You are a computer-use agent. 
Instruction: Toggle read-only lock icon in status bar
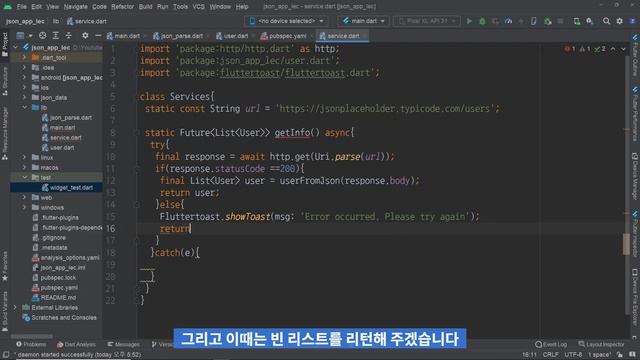click(x=620, y=355)
